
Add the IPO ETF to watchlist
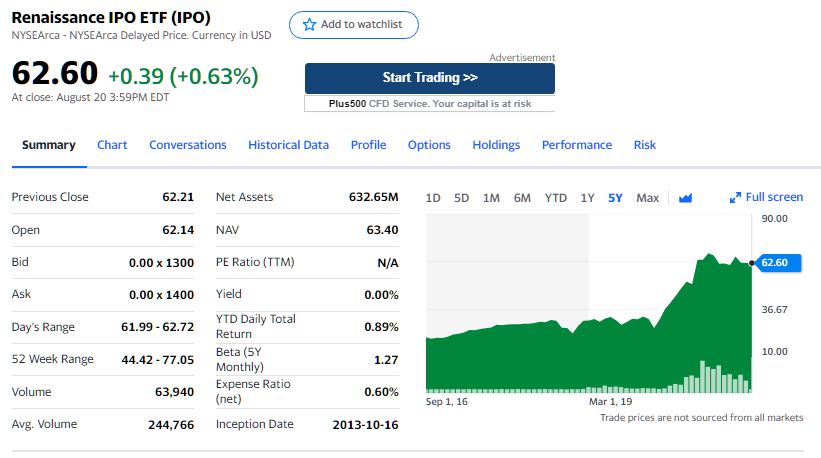(354, 25)
